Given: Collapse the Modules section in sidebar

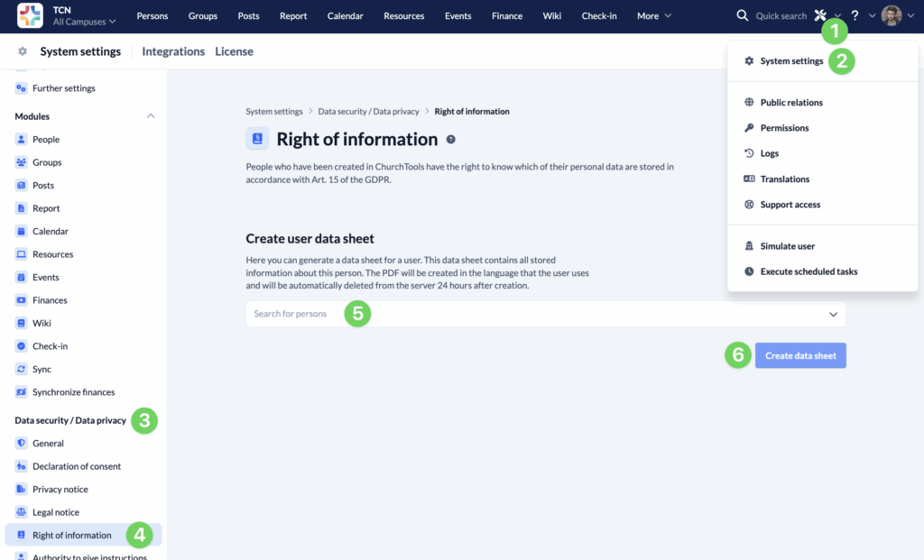Looking at the screenshot, I should [x=150, y=115].
